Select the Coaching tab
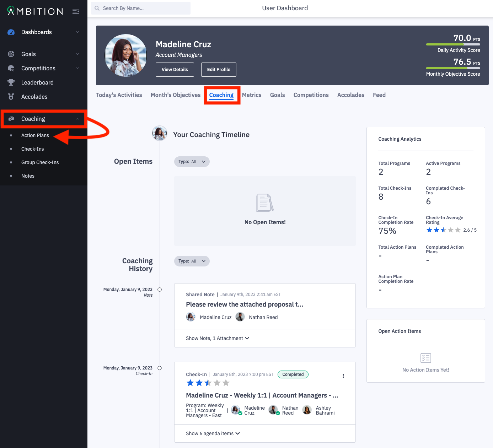Viewport: 493px width, 448px height. pos(221,95)
